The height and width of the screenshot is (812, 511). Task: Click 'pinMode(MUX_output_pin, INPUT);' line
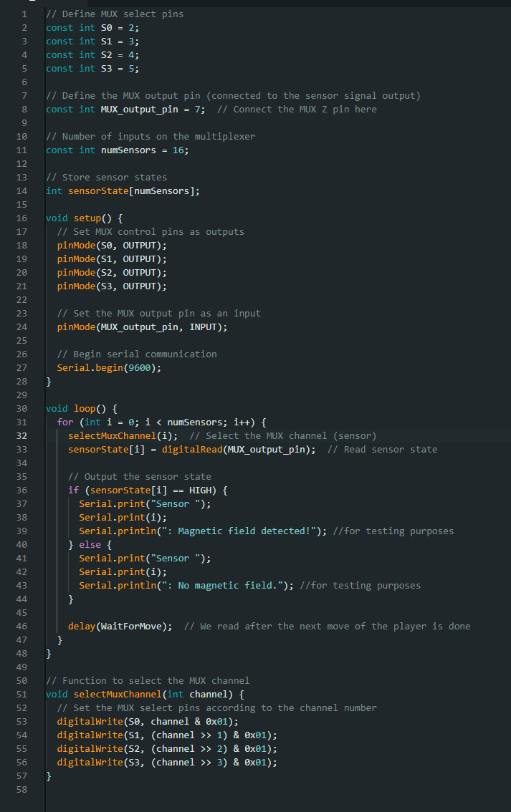pos(142,327)
